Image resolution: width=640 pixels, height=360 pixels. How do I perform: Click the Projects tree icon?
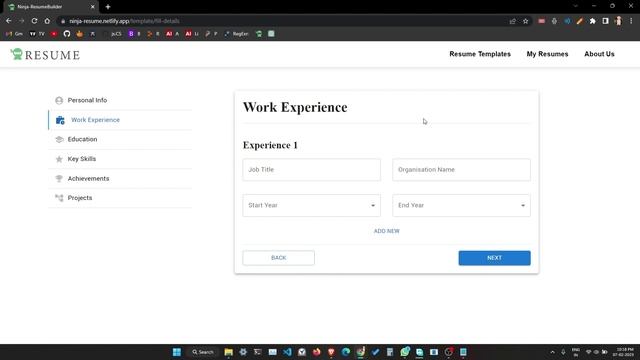point(59,198)
